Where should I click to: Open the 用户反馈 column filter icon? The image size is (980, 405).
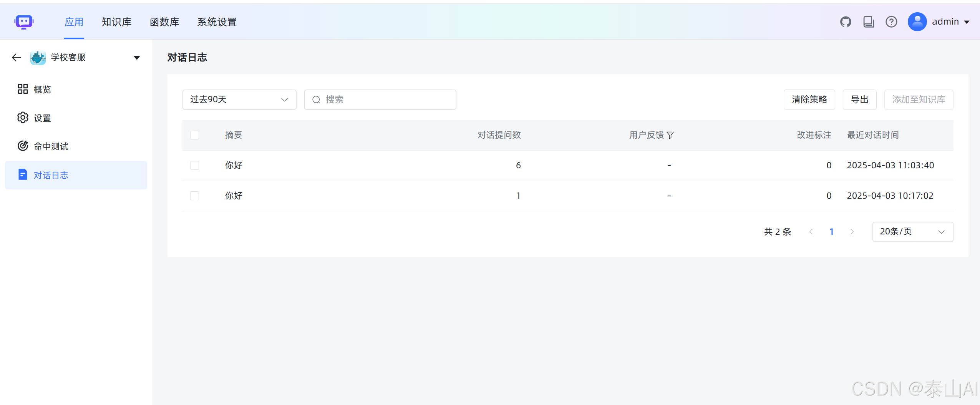(670, 135)
